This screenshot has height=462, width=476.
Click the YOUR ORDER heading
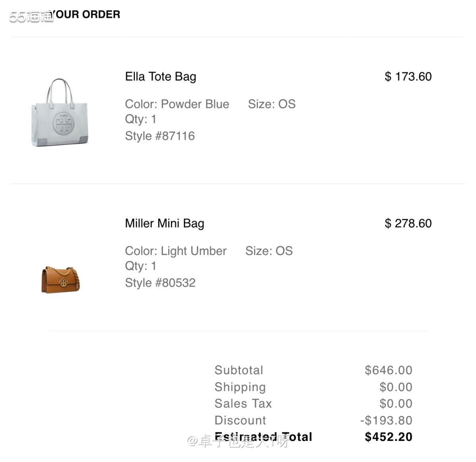[x=86, y=15]
